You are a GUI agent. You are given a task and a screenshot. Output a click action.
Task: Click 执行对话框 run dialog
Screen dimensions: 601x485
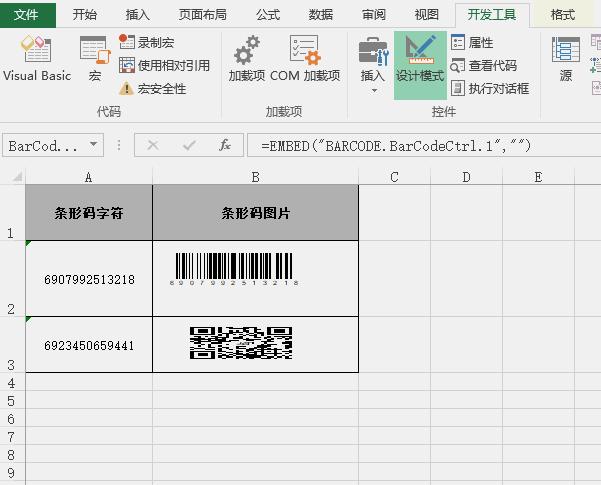(490, 89)
